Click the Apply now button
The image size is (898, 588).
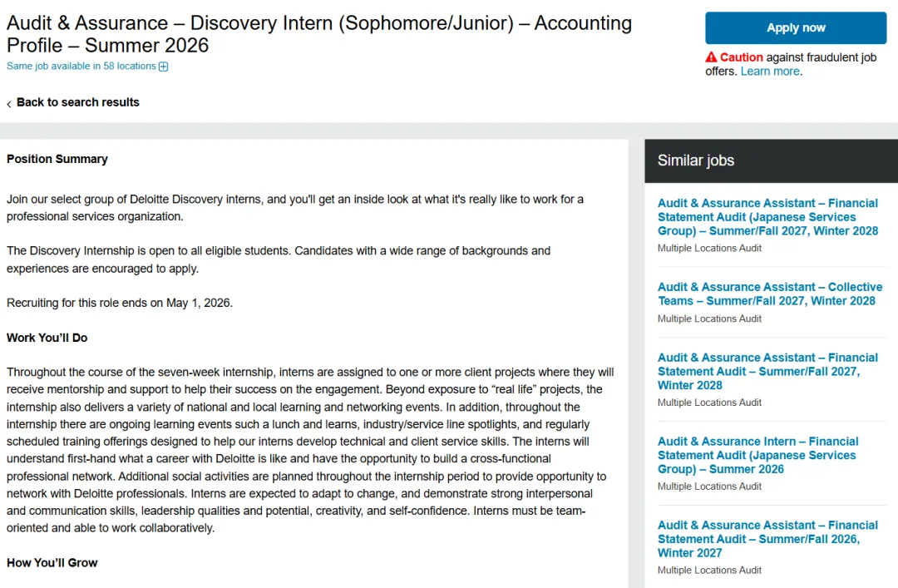[796, 27]
